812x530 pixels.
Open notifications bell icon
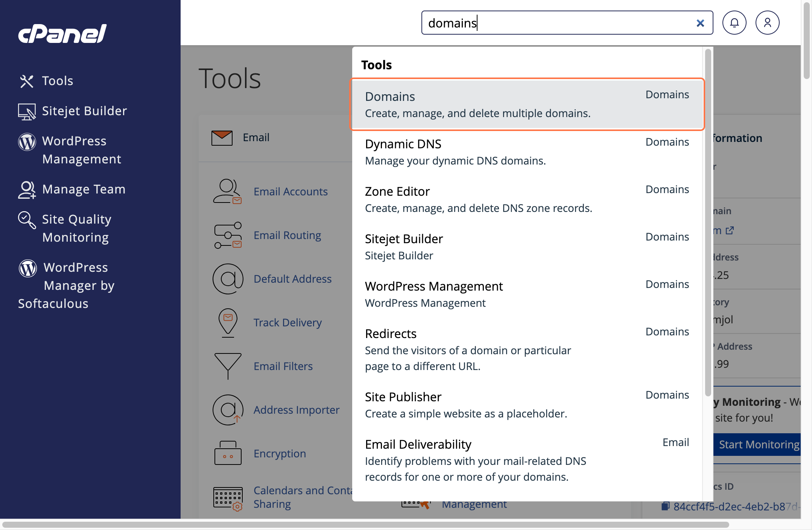tap(734, 23)
